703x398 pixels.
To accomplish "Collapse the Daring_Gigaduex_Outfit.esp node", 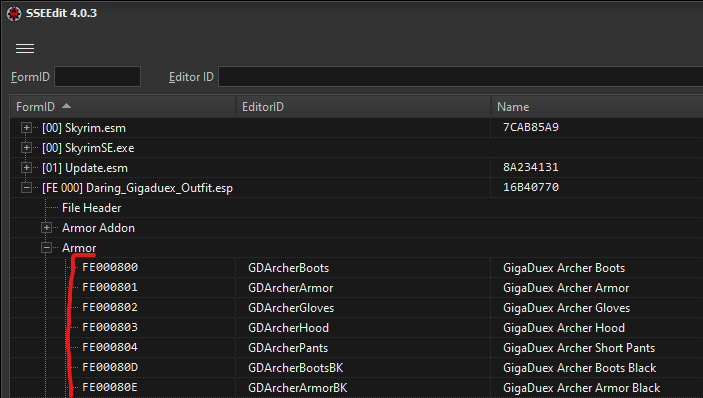I will pos(26,188).
